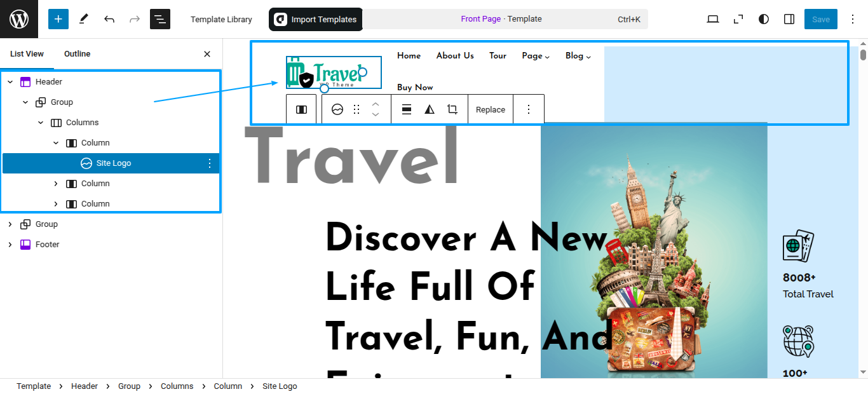Switch to the List View tab
The width and height of the screenshot is (868, 394).
click(27, 54)
